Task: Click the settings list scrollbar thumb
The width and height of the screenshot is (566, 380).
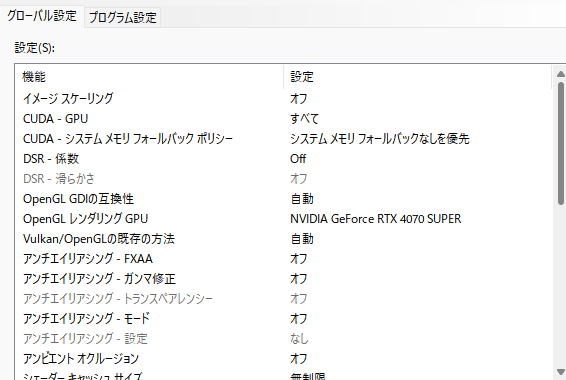Action: click(x=561, y=144)
